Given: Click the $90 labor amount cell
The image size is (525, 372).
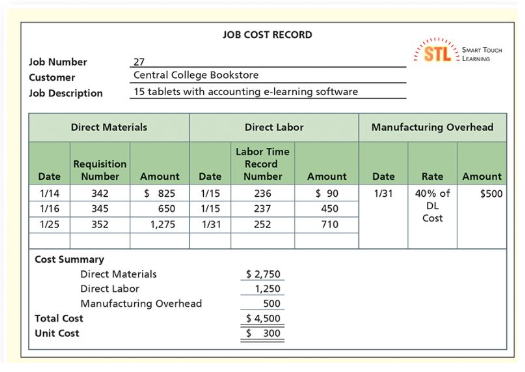Looking at the screenshot, I should click(x=327, y=194).
